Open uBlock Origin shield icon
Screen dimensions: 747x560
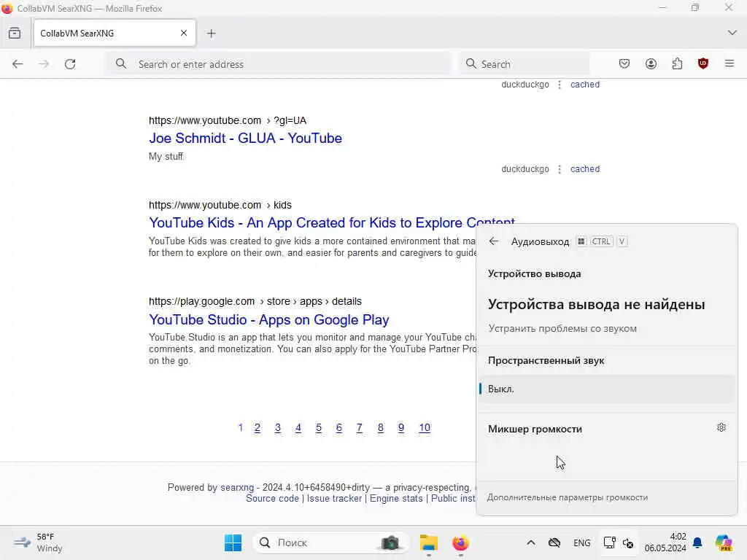(x=703, y=64)
